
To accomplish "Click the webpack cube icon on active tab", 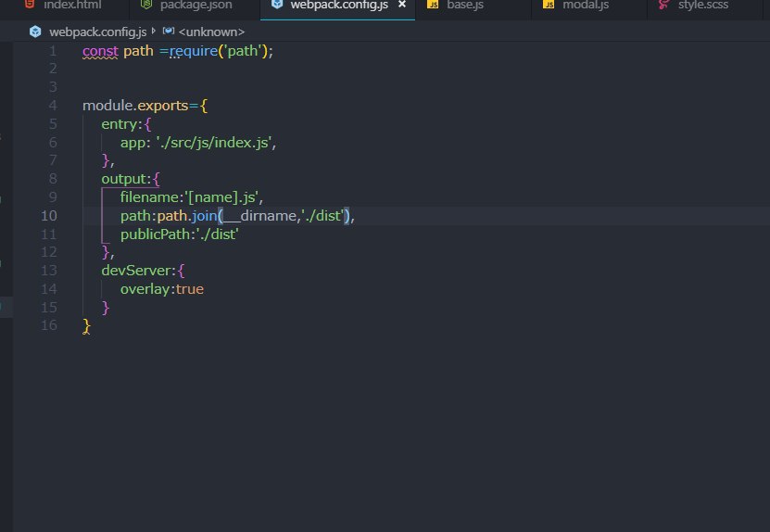I will pyautogui.click(x=277, y=5).
